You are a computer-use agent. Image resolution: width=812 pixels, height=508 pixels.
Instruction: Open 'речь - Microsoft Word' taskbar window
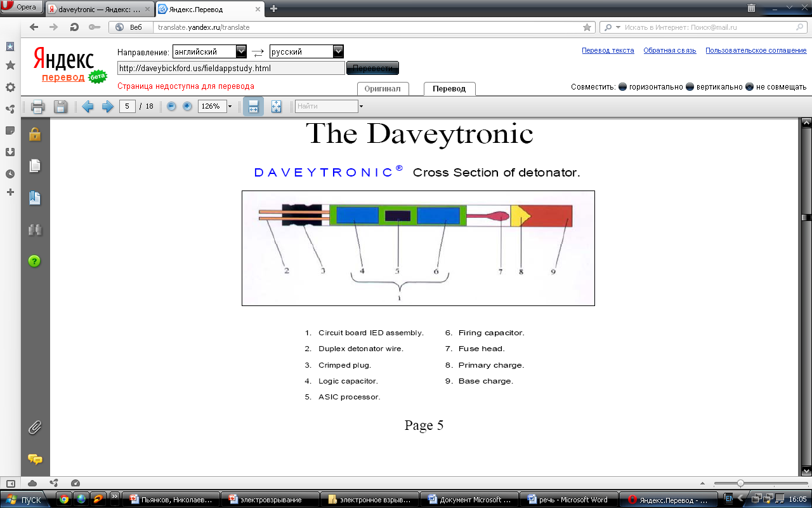[568, 500]
